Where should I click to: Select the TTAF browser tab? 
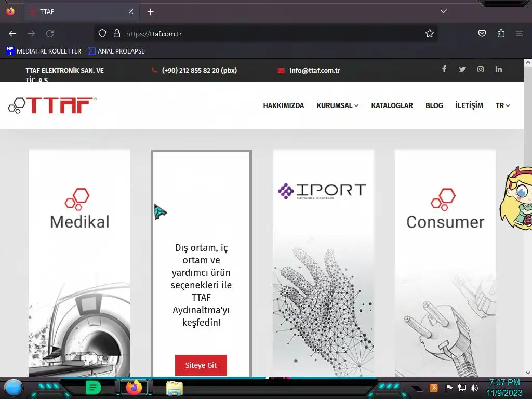tap(81, 12)
